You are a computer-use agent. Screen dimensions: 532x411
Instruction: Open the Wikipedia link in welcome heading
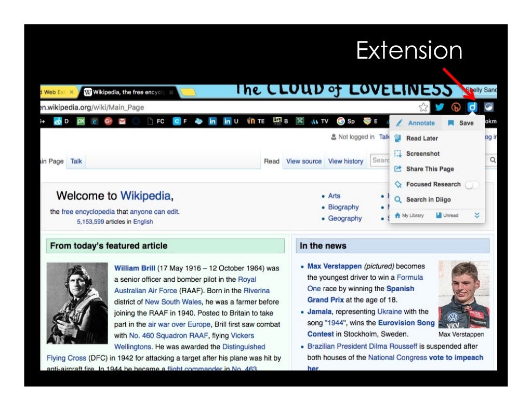pyautogui.click(x=145, y=196)
